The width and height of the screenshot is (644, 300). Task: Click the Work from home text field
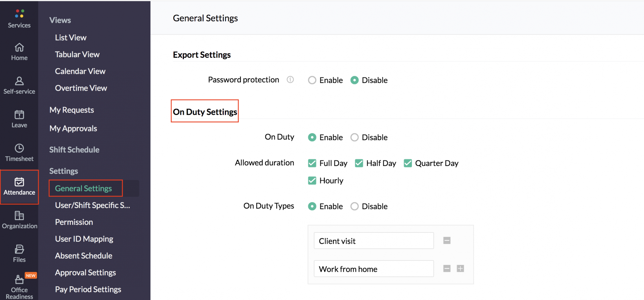[x=374, y=269]
